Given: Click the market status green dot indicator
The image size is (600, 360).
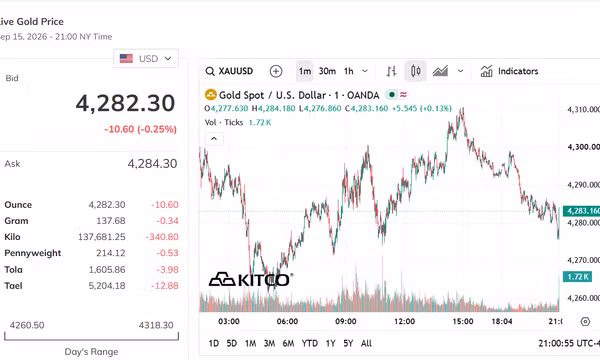Looking at the screenshot, I should [x=391, y=94].
